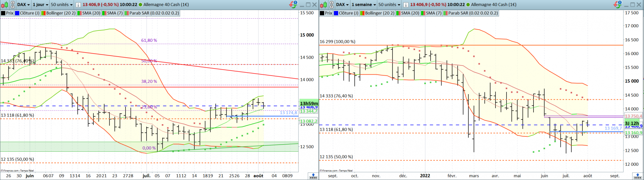Viewport: 644px width, 180px height.
Task: Click the refresh arrows icon on weekly chart
Action: pyautogui.click(x=618, y=4)
